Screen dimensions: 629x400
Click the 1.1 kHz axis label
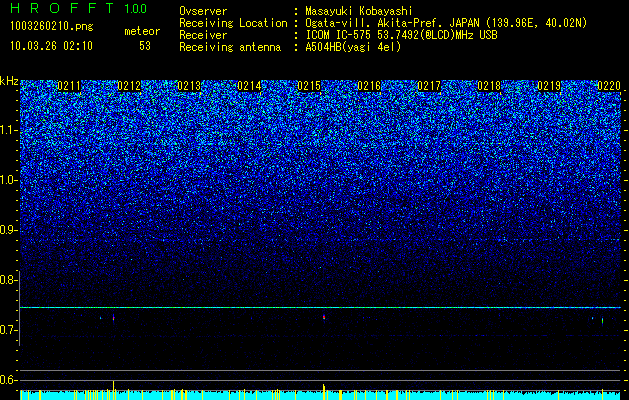9,131
